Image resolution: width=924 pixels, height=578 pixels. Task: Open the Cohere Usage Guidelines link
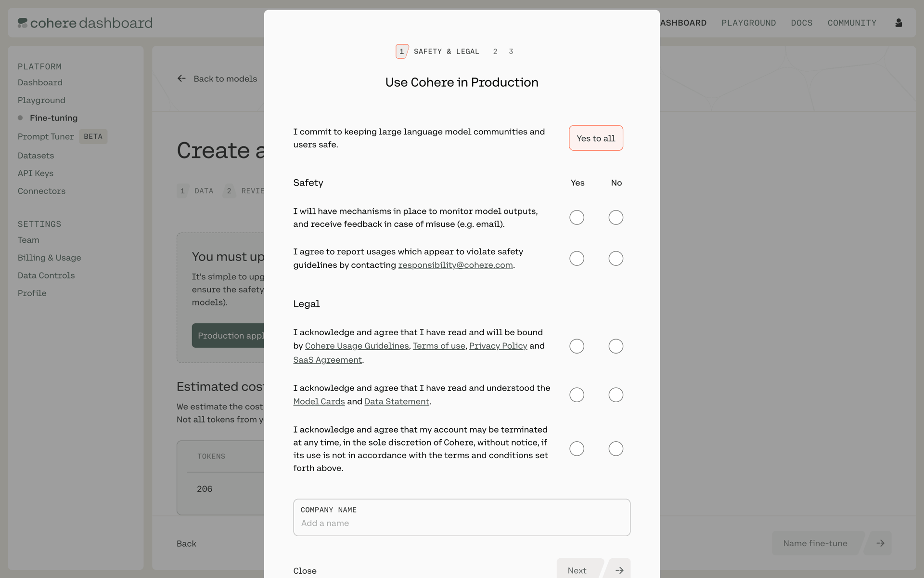pos(357,346)
